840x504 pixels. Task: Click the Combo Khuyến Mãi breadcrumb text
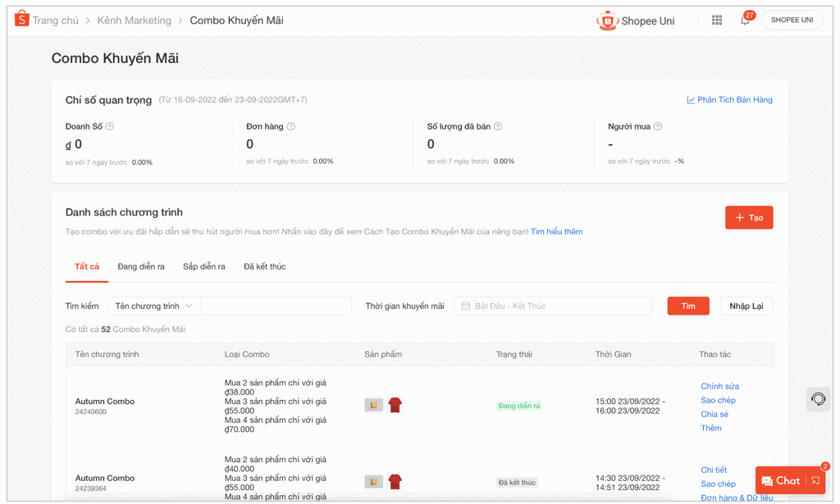pos(237,20)
